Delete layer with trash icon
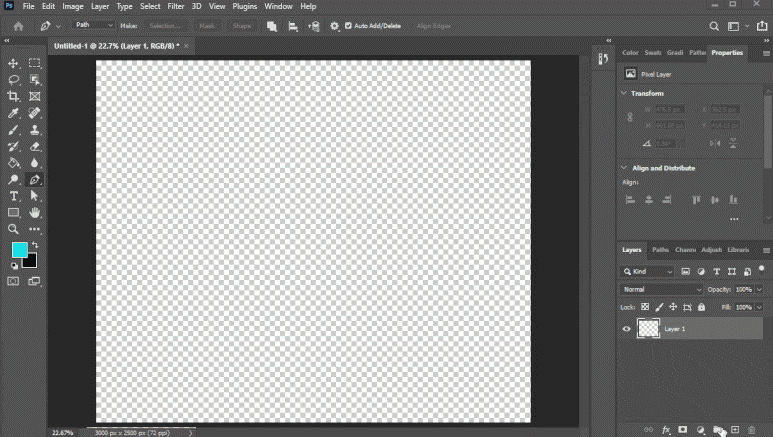The width and height of the screenshot is (773, 437). 752,430
